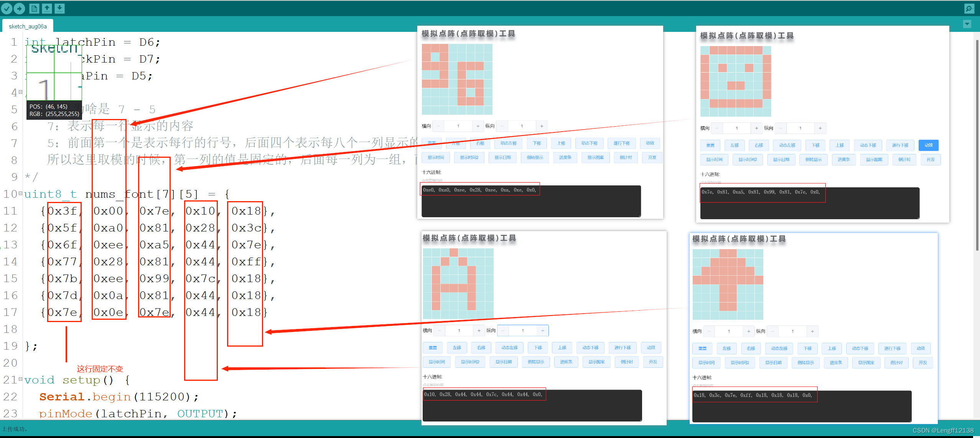
Task: Increase 横向 in the up-arrow pattern panel
Action: tap(748, 331)
